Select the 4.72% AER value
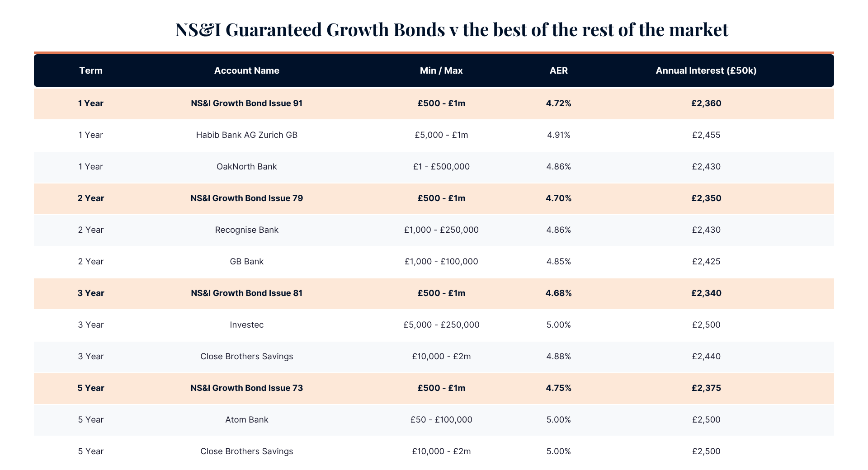 coord(559,103)
